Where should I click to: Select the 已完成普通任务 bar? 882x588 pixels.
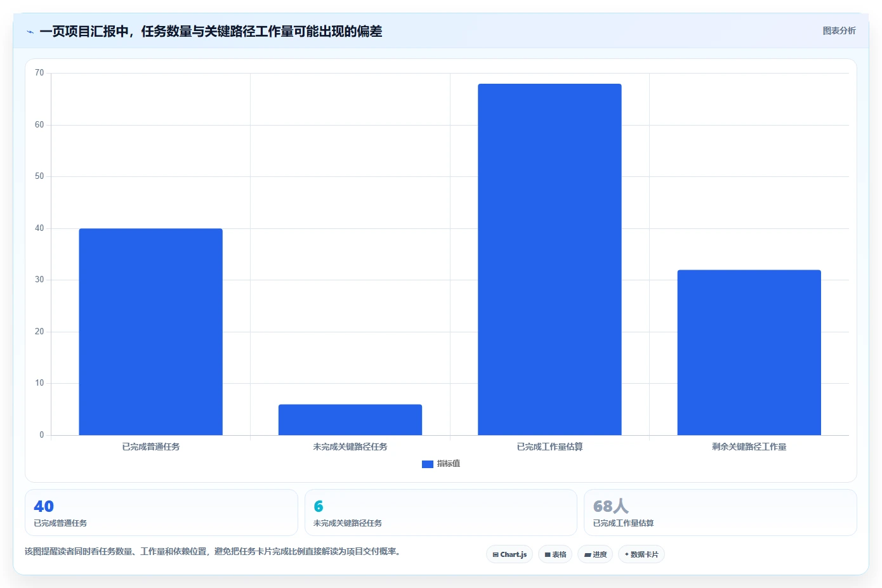tap(150, 332)
